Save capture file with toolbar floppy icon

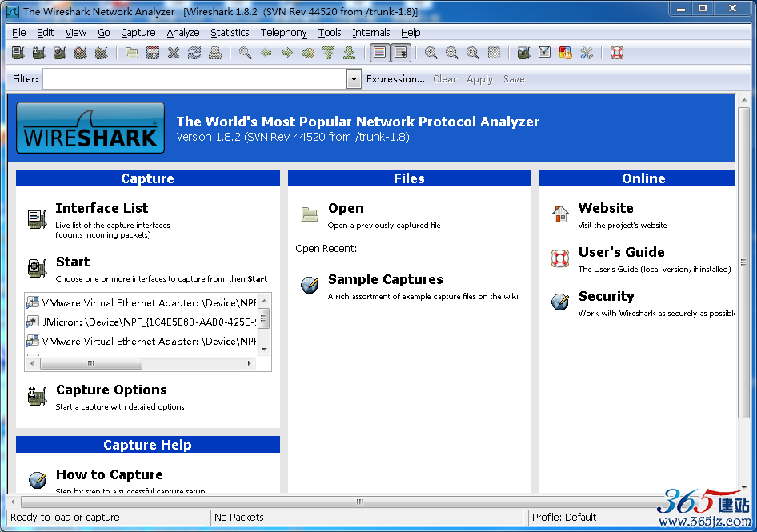153,53
